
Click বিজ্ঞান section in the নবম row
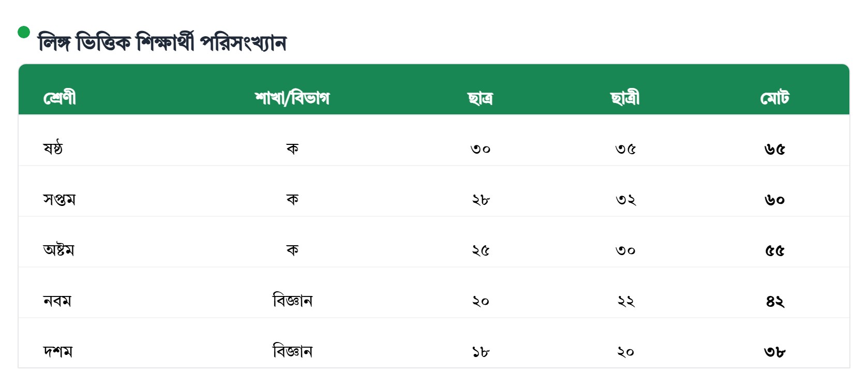coord(292,301)
